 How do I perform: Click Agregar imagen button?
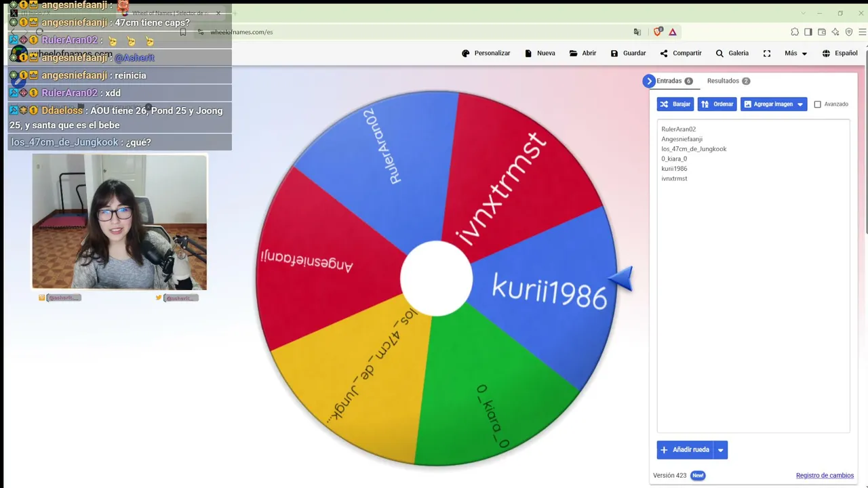pyautogui.click(x=768, y=104)
